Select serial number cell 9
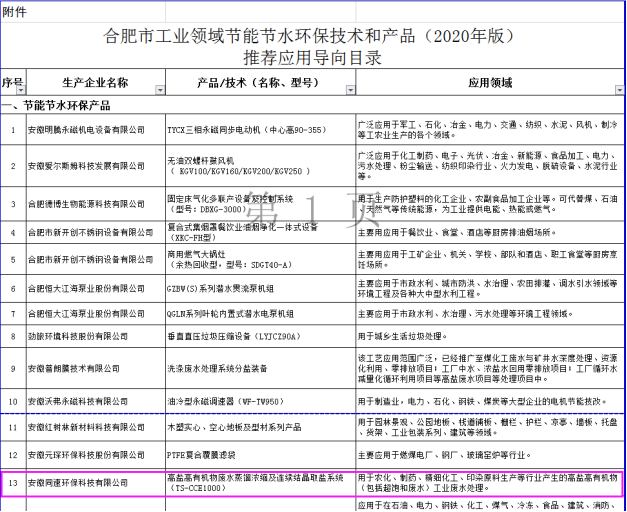Screen dimensions: 627x512 pos(13,368)
